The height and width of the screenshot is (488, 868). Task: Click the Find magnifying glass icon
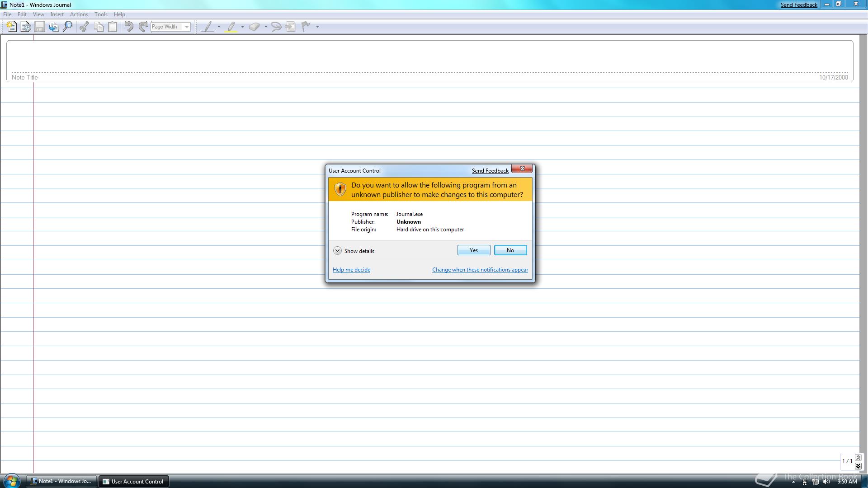click(x=68, y=27)
